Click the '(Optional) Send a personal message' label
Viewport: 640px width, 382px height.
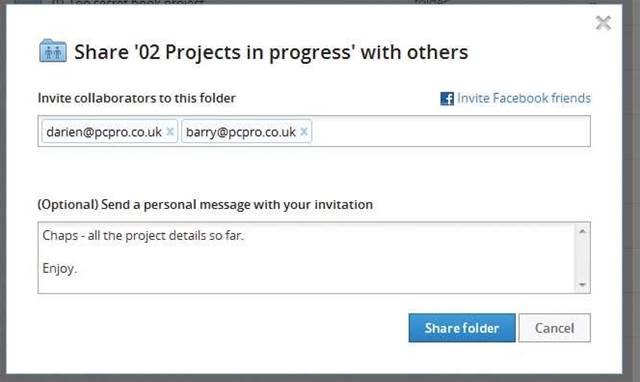point(205,204)
